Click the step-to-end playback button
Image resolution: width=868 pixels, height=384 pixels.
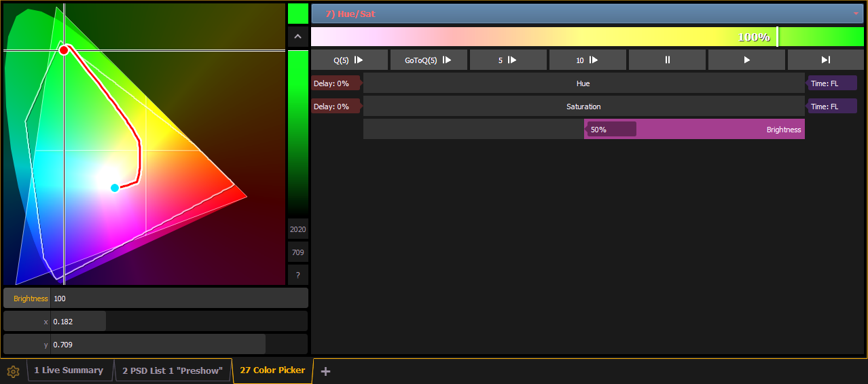pos(826,60)
